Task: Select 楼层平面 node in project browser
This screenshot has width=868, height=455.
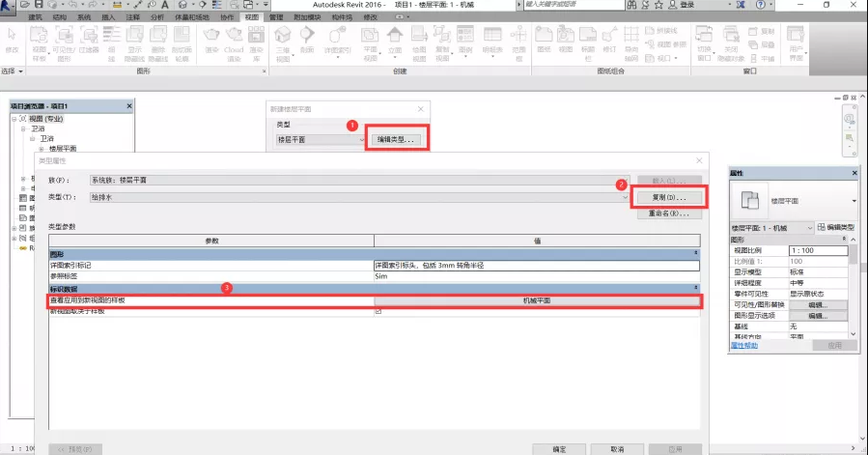Action: (63, 149)
